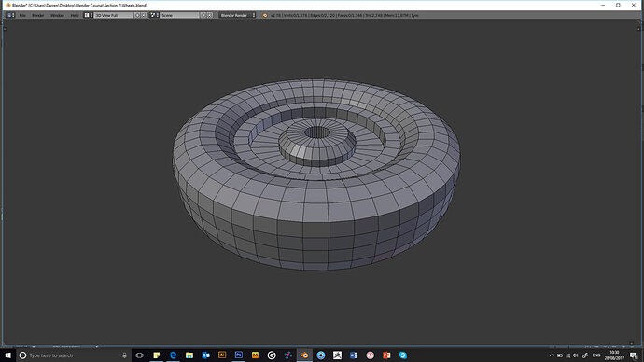Open the Help menu
The width and height of the screenshot is (644, 362).
click(75, 15)
